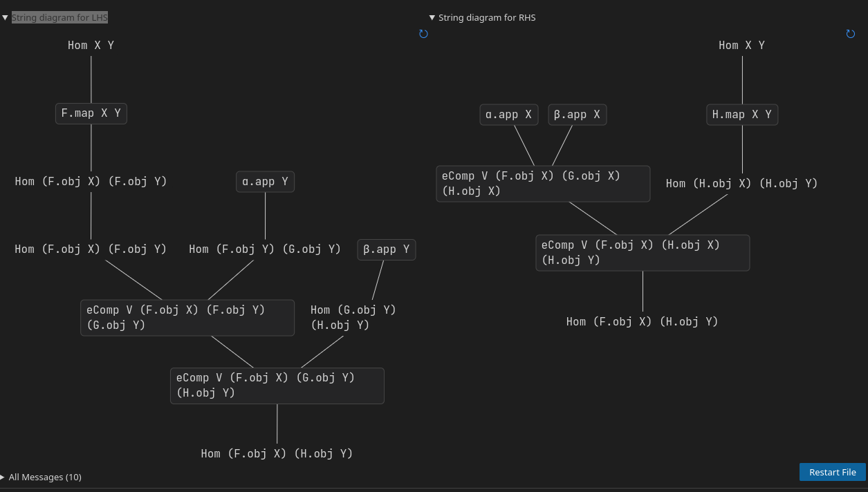The image size is (868, 492).
Task: Click the β.app Y node box
Action: [x=386, y=249]
